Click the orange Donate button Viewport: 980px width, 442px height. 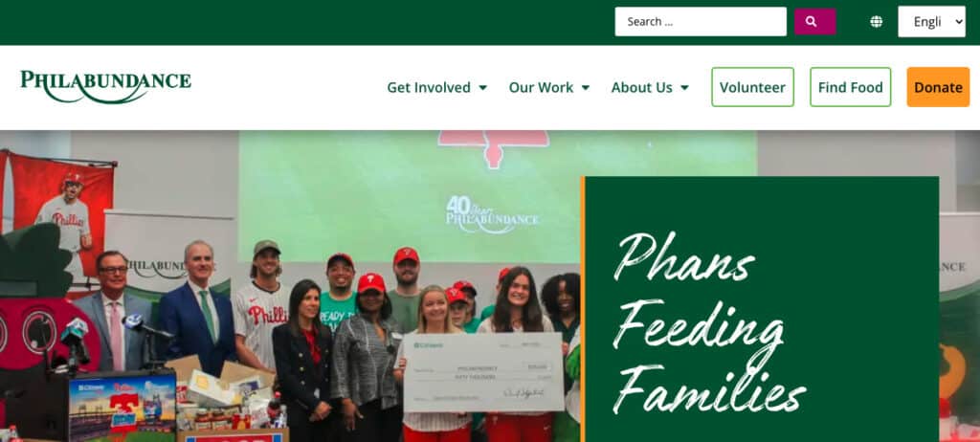point(938,87)
